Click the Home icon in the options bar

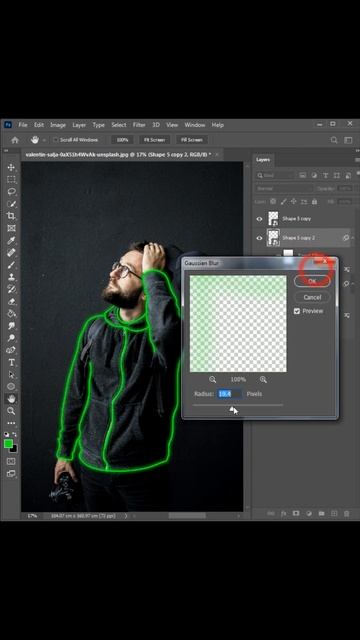(15, 140)
